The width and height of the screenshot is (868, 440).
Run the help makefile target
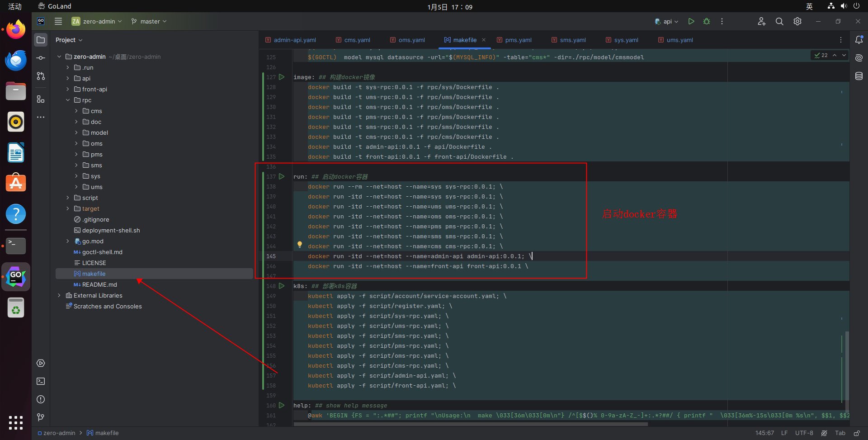coord(282,405)
